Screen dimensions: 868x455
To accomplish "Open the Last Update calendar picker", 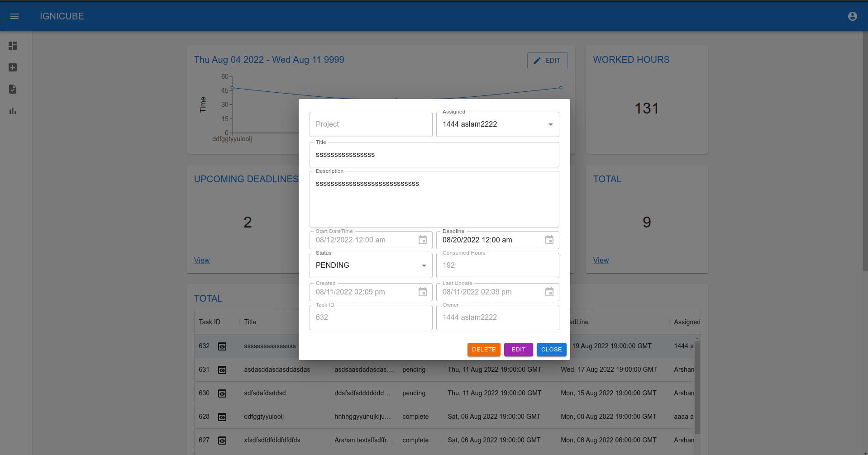I will pos(549,292).
